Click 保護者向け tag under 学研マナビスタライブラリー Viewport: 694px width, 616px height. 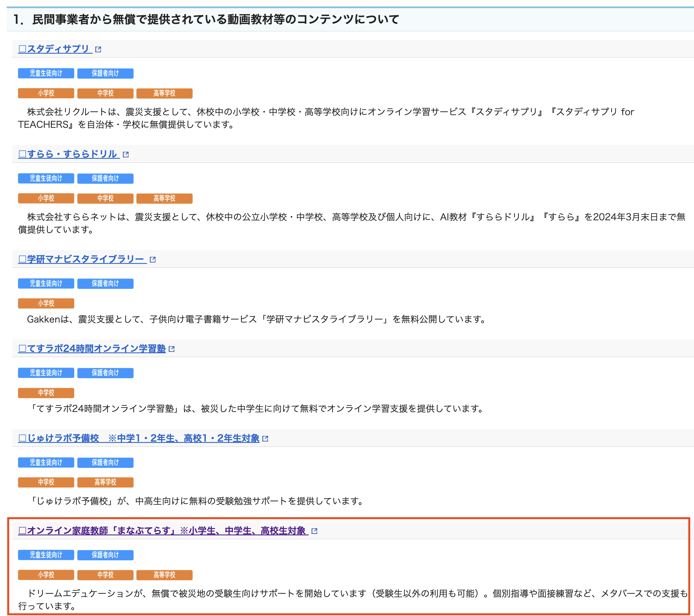[x=105, y=284]
